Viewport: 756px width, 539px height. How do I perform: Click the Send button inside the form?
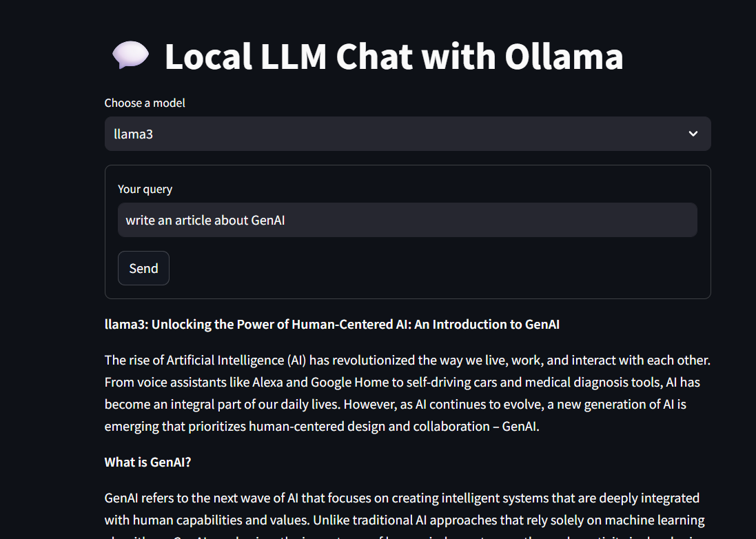coord(143,268)
